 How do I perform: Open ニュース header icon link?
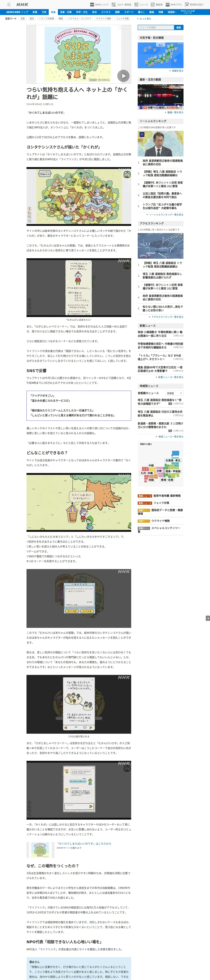[141, 5]
